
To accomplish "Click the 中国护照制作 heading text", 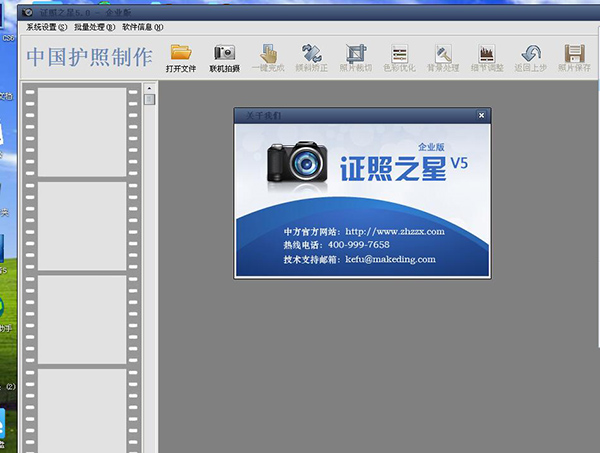I will [x=90, y=57].
